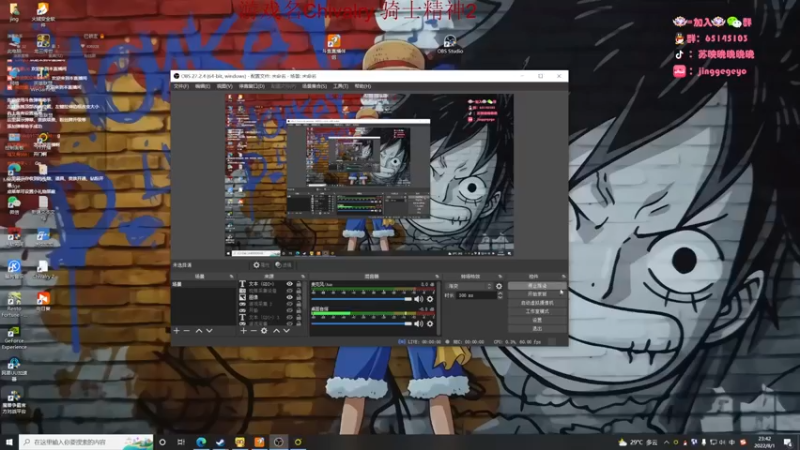Open the 编辑(E) menu
This screenshot has width=800, height=450.
[203, 86]
